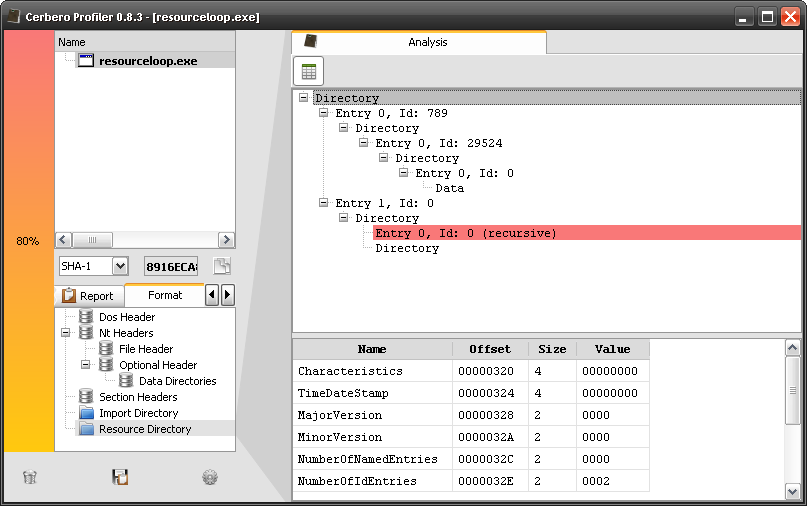Screen dimensions: 807x506
Task: Click the 8916ECA hash value field
Action: click(x=171, y=267)
